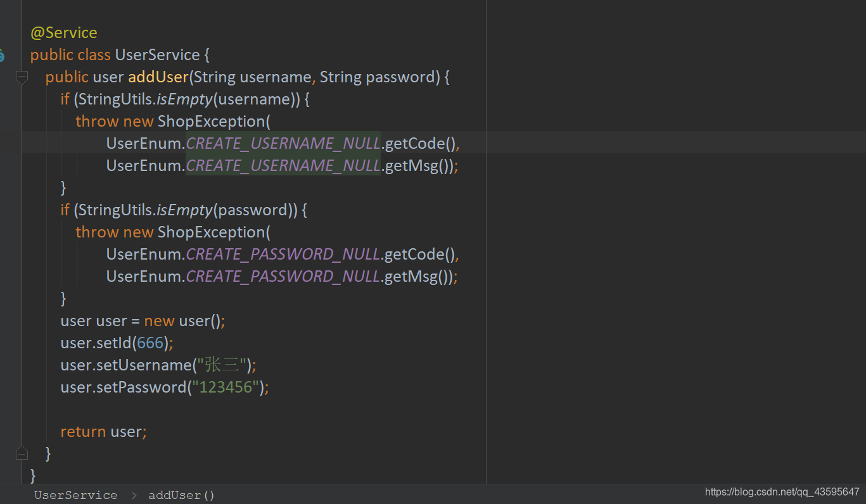Click StringUtils in the username if-statement
The image size is (866, 504).
point(115,99)
